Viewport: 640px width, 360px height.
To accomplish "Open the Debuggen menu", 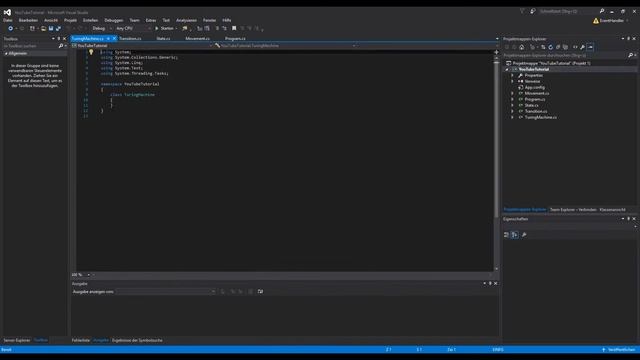I will pos(113,20).
